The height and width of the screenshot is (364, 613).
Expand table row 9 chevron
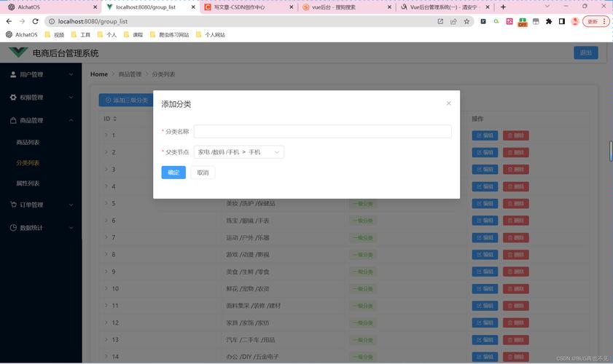106,272
